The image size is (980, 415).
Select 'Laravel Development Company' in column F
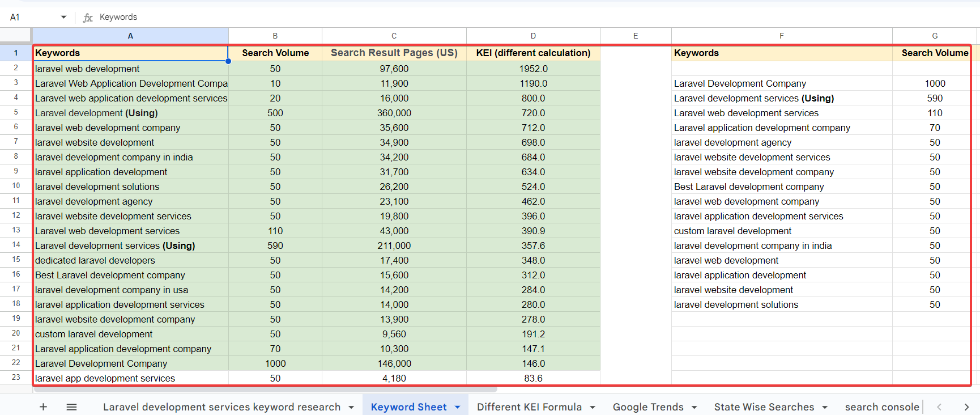click(x=782, y=83)
